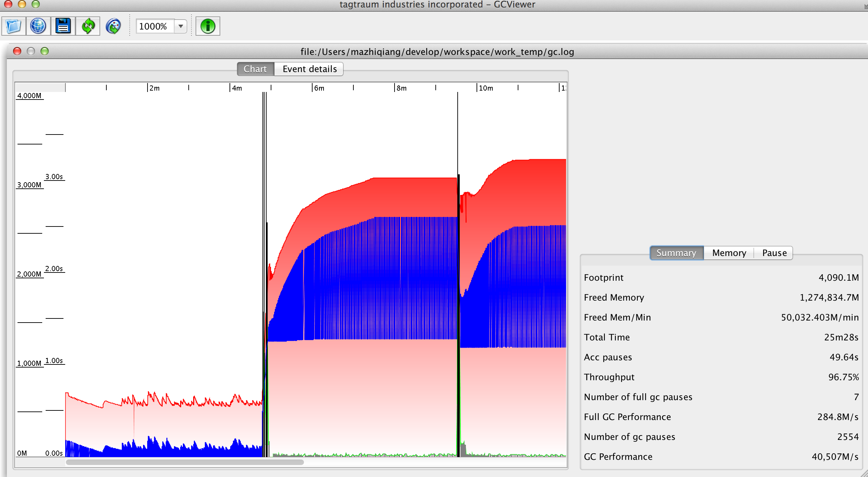
Task: Close the gc.log document window
Action: (x=17, y=51)
